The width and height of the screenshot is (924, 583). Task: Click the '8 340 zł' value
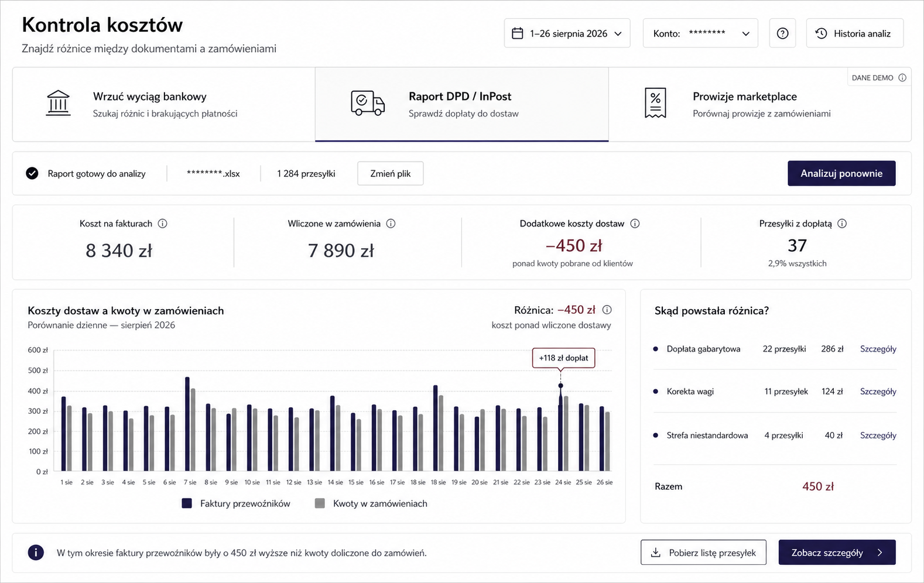(x=119, y=251)
